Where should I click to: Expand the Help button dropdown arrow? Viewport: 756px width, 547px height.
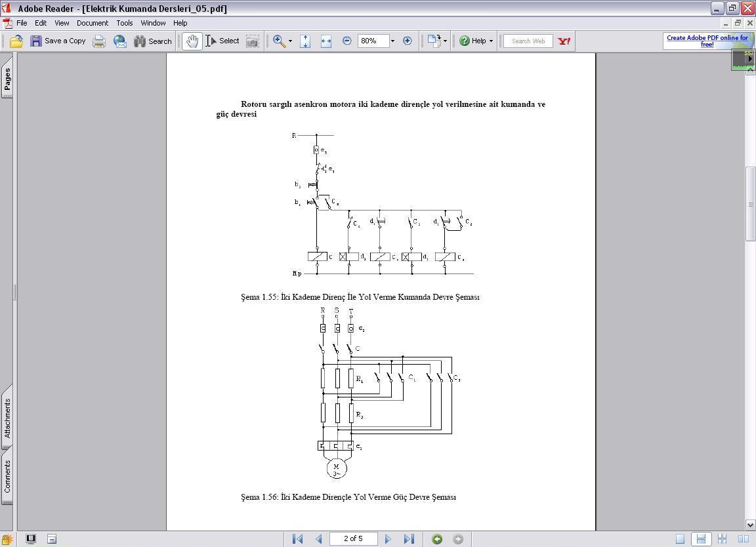[491, 41]
